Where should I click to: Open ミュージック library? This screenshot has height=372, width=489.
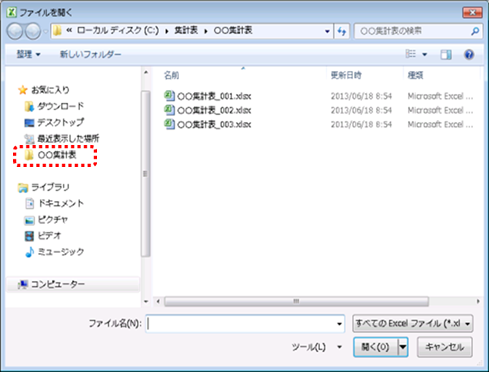61,252
